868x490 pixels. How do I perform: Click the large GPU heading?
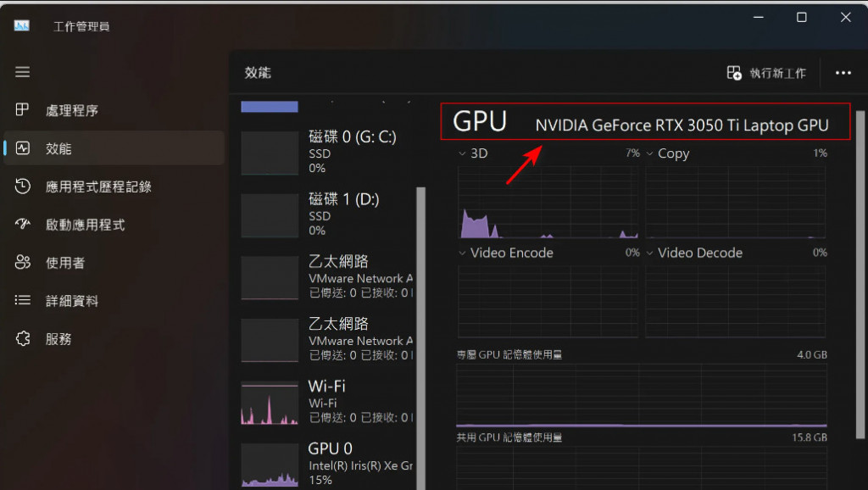tap(480, 121)
